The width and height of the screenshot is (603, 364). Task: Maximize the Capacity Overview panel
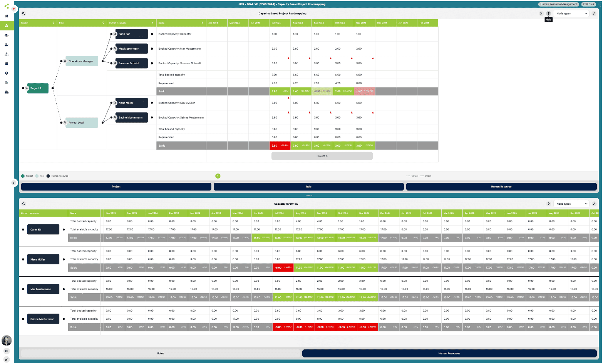[594, 204]
